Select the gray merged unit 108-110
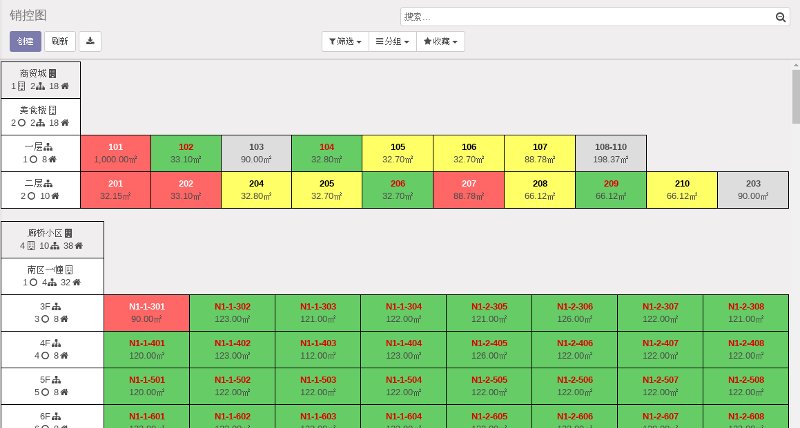The width and height of the screenshot is (800, 428). click(610, 153)
